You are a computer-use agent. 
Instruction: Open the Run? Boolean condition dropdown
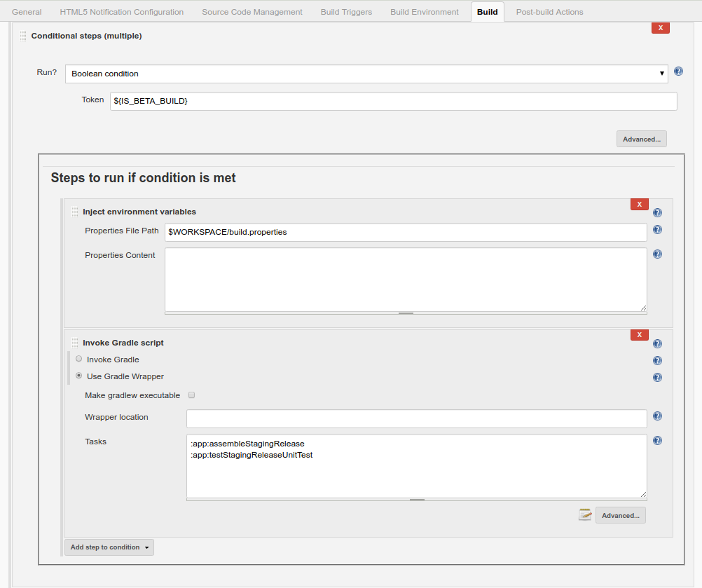click(x=366, y=74)
